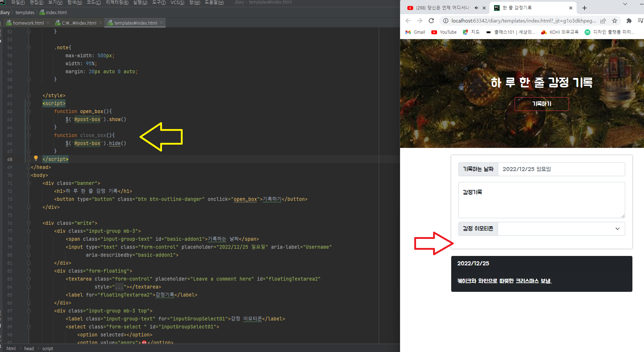Screen dimensions: 644x352
Task: Click the close_box function name on line 65
Action: pyautogui.click(x=93, y=135)
